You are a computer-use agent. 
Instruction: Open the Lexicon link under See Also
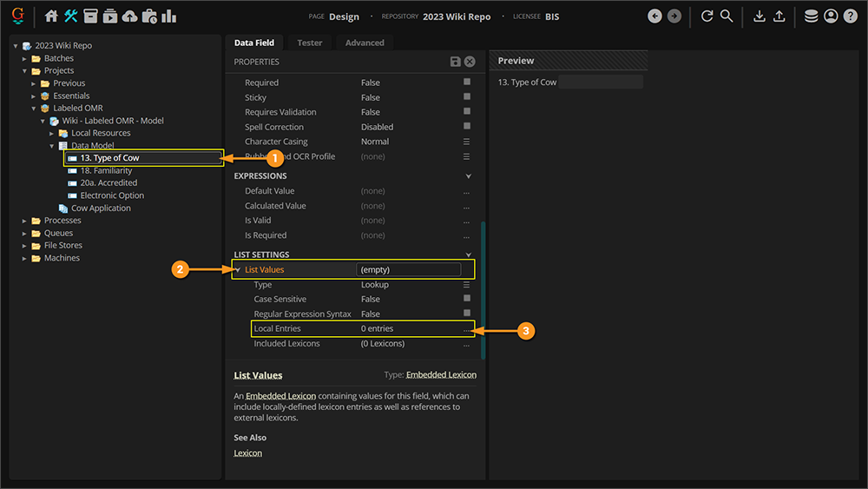coord(247,453)
